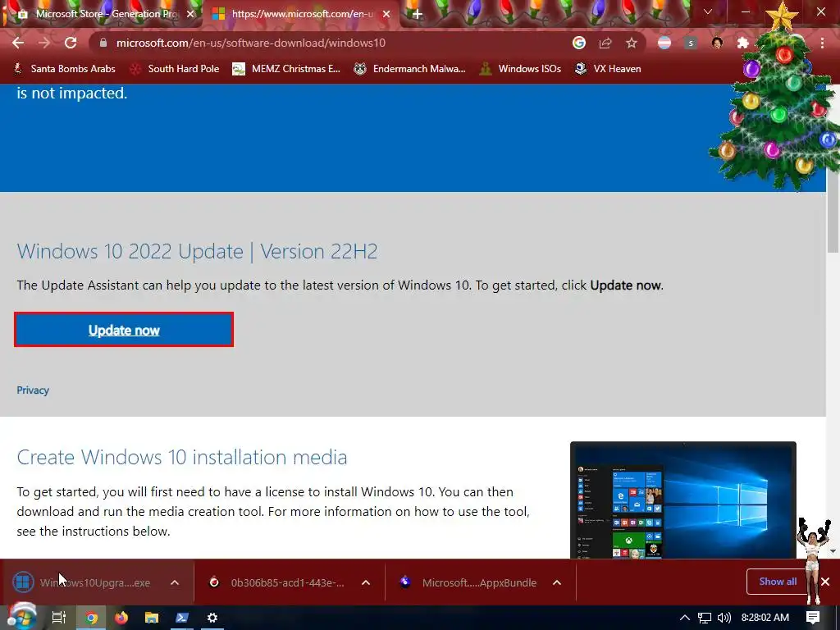
Task: Go forward to the next page
Action: tap(44, 43)
